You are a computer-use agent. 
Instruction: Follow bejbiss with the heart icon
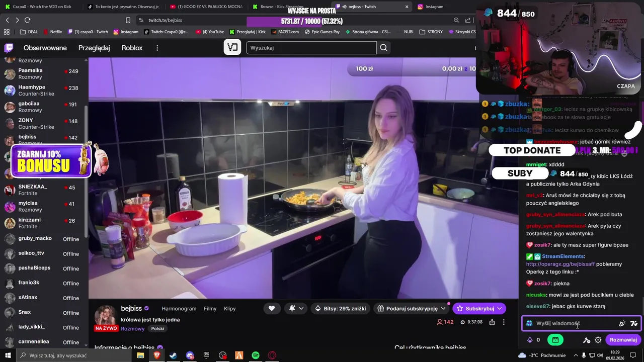272,308
